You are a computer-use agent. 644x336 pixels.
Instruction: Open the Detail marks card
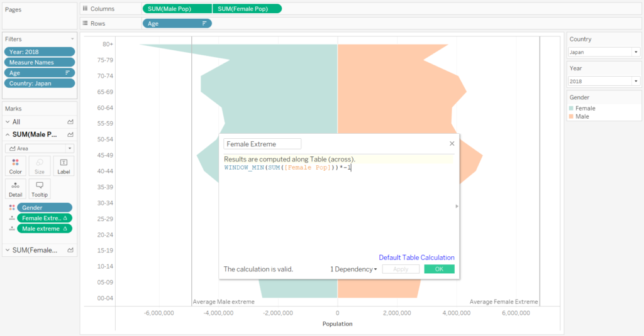16,188
